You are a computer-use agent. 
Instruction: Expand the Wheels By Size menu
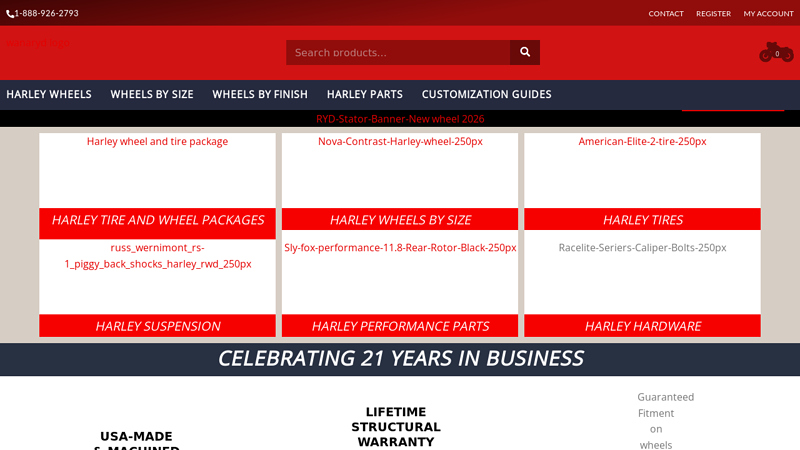point(152,94)
